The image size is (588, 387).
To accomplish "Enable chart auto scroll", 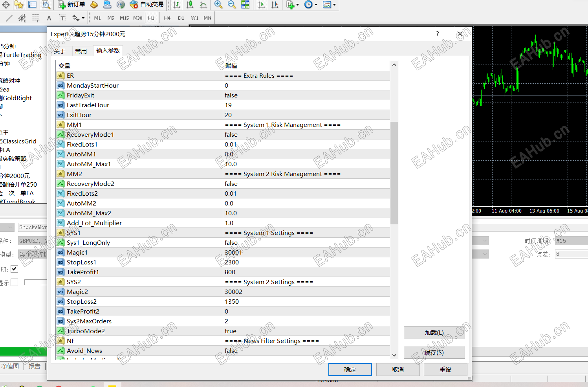I will [x=261, y=5].
